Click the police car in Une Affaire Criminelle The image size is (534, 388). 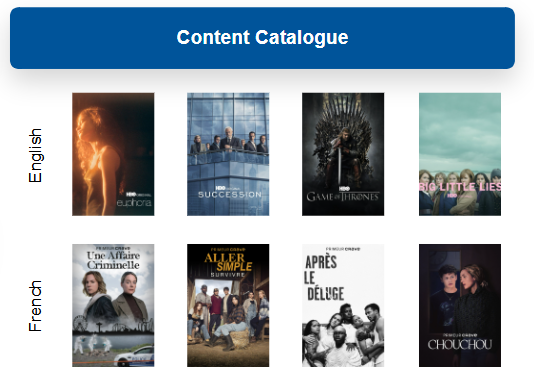134,356
